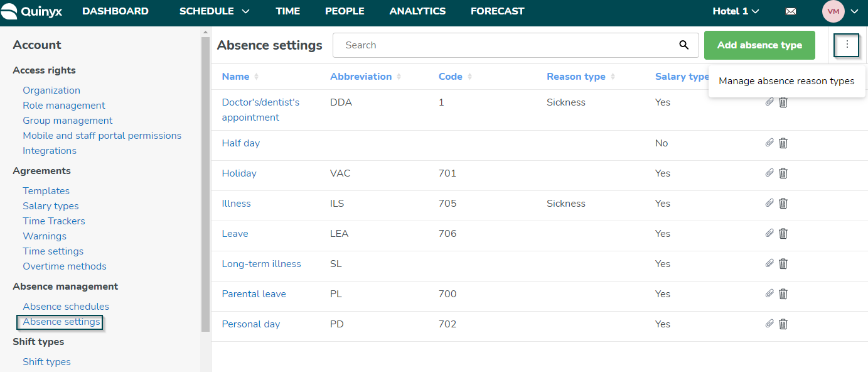Open the Time tab

tap(287, 11)
